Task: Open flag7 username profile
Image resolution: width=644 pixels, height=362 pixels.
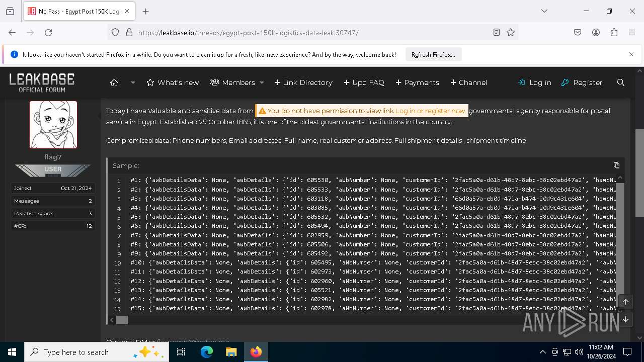Action: coord(53,157)
